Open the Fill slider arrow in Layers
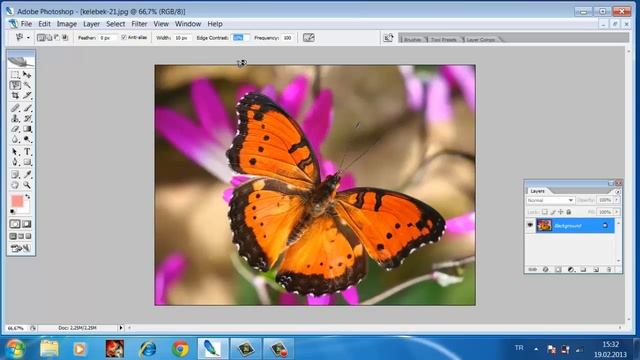 (x=617, y=212)
